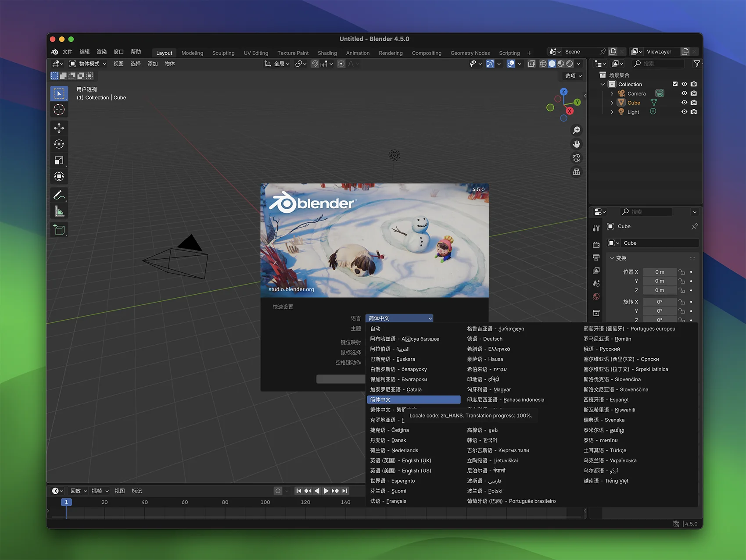Jump to the last frame in timeline
The width and height of the screenshot is (746, 560).
345,491
